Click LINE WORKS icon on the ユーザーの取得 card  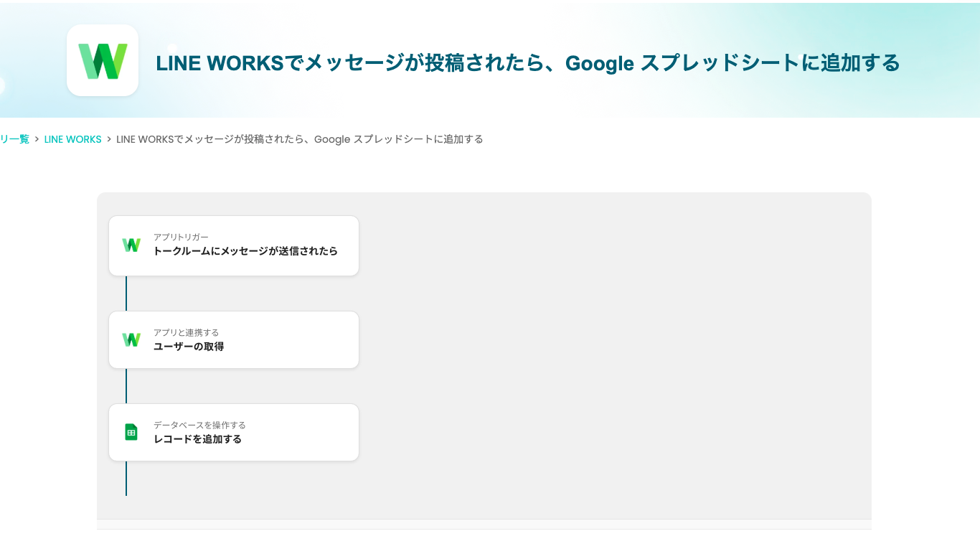pyautogui.click(x=131, y=340)
